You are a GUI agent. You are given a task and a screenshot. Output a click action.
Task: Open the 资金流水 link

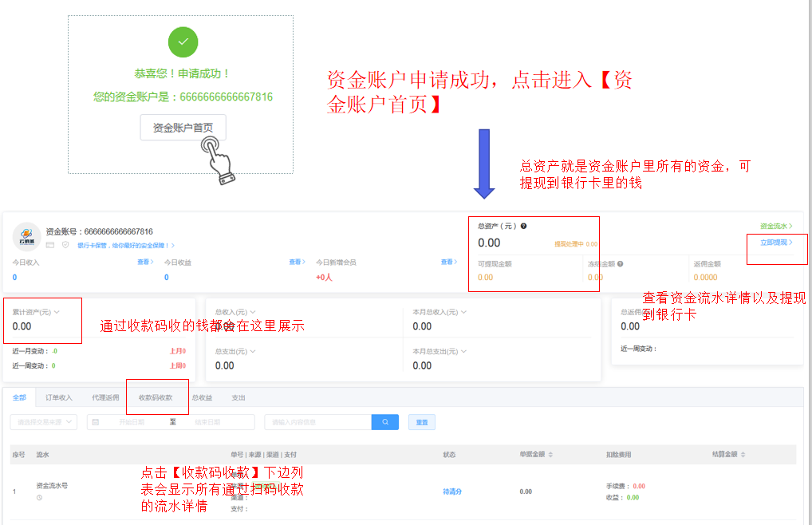pos(776,226)
